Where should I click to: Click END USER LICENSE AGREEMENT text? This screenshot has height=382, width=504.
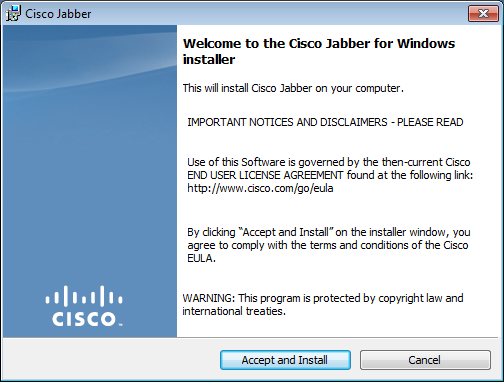tap(265, 175)
